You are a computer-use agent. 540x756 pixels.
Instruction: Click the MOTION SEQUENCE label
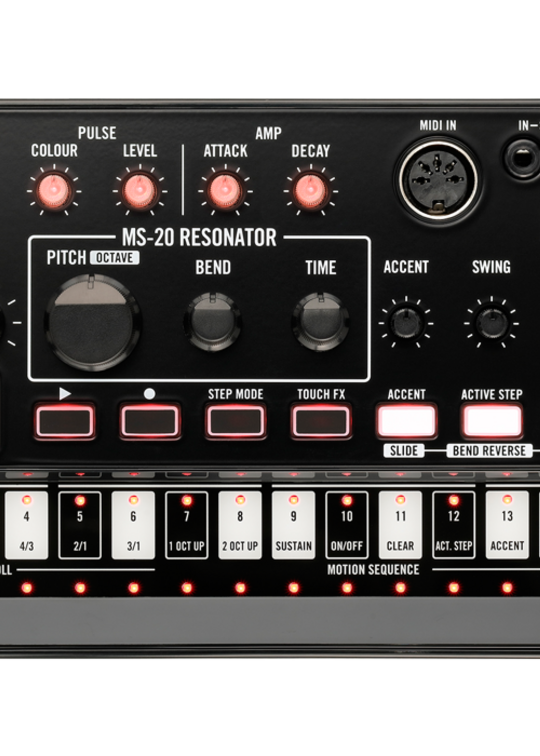373,570
